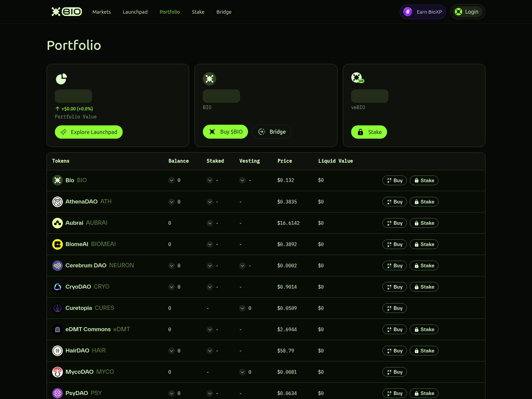Stake the PsyDAO token
The image size is (532, 399).
click(x=424, y=393)
